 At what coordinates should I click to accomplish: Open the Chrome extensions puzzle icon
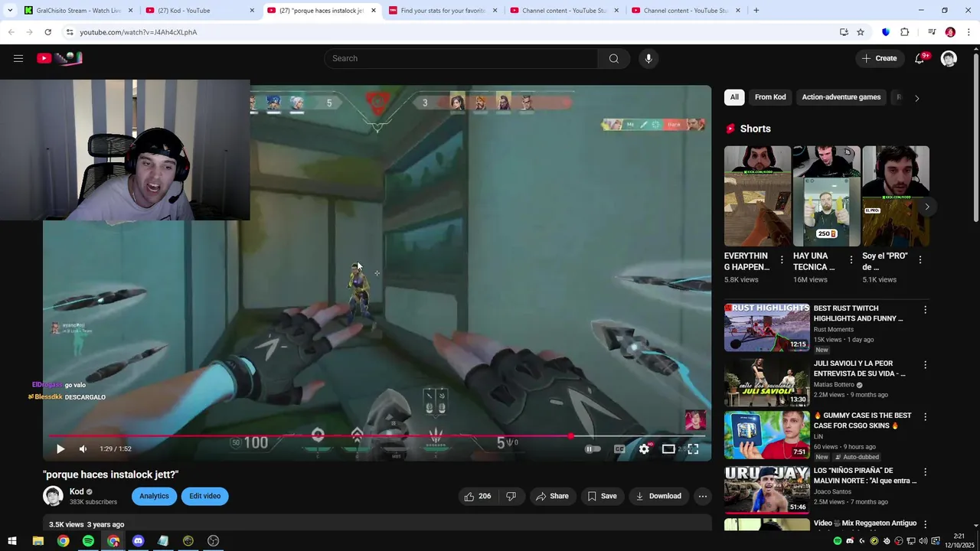[905, 32]
